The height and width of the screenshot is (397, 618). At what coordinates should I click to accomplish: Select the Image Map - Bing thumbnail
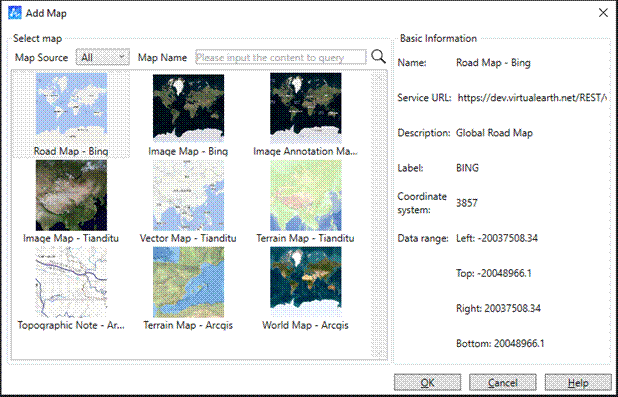click(188, 108)
